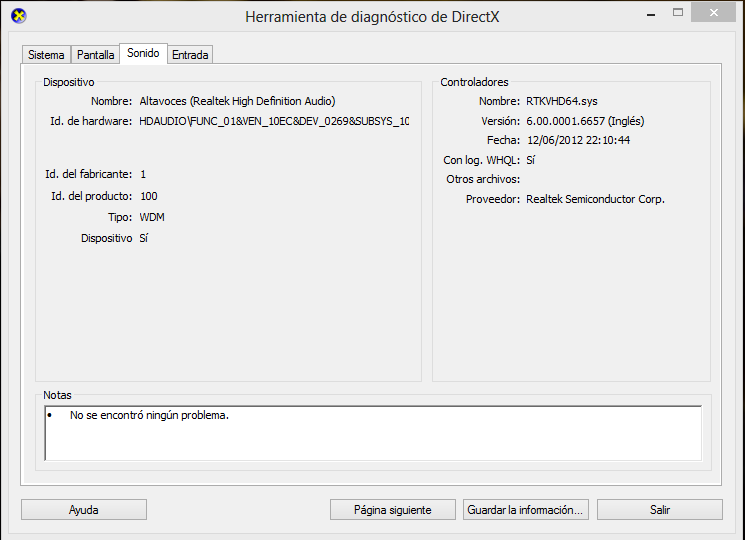The image size is (745, 540).
Task: Click the date 12/06/2012 22:10:44
Action: pos(579,140)
